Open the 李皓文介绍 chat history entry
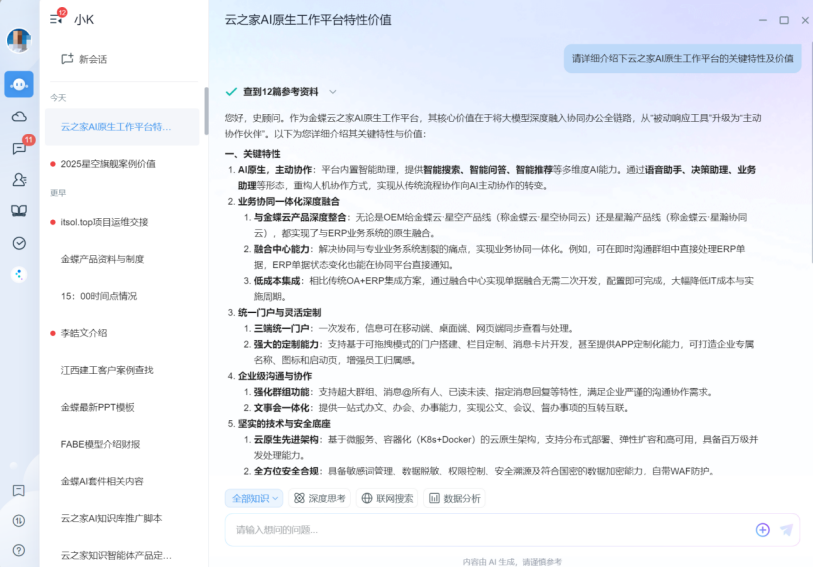The image size is (813, 567). [x=84, y=333]
